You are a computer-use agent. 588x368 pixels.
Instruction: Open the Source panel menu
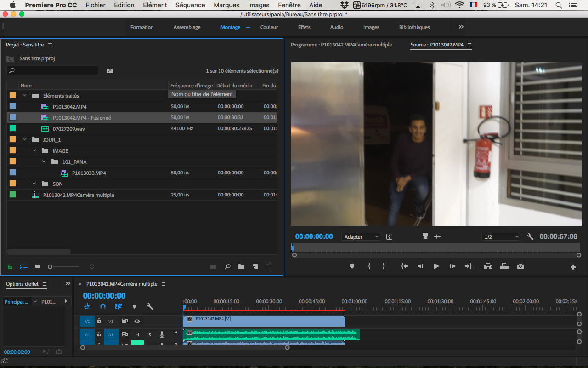click(x=469, y=45)
